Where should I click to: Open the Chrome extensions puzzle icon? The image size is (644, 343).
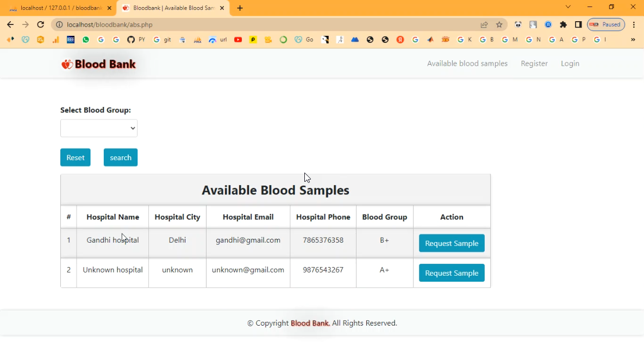pyautogui.click(x=563, y=24)
